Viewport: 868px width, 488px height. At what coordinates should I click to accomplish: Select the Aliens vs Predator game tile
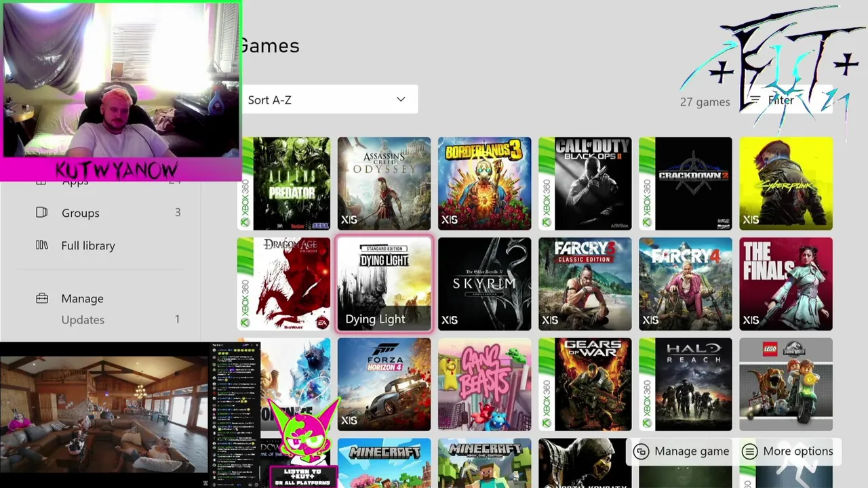pos(283,184)
